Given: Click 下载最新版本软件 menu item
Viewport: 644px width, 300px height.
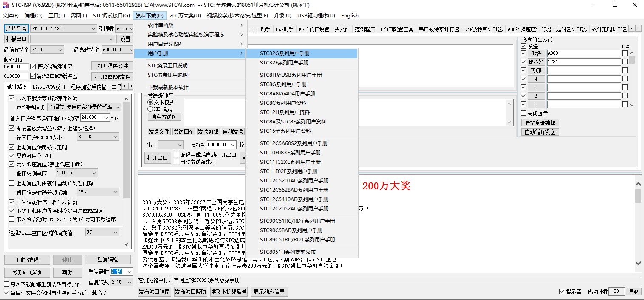Looking at the screenshot, I should click(x=189, y=87).
